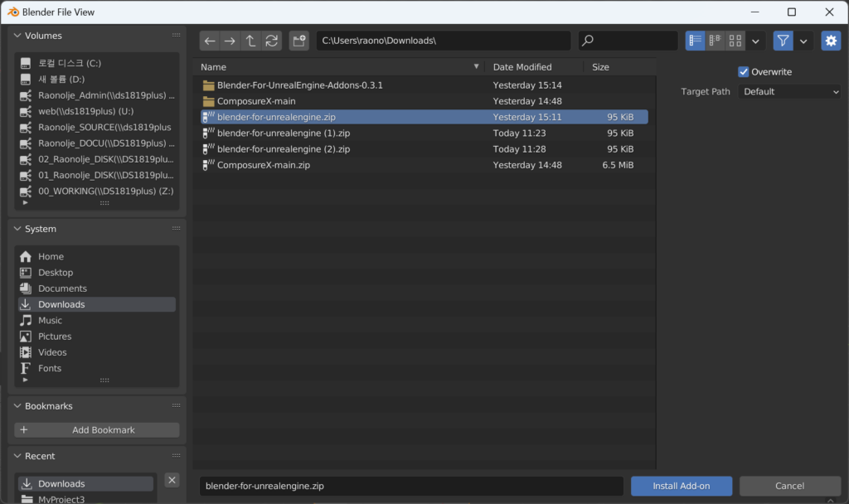Screen dimensions: 849x504
Task: Select blender-for-unrealengine (2).zip file
Action: [424, 149]
